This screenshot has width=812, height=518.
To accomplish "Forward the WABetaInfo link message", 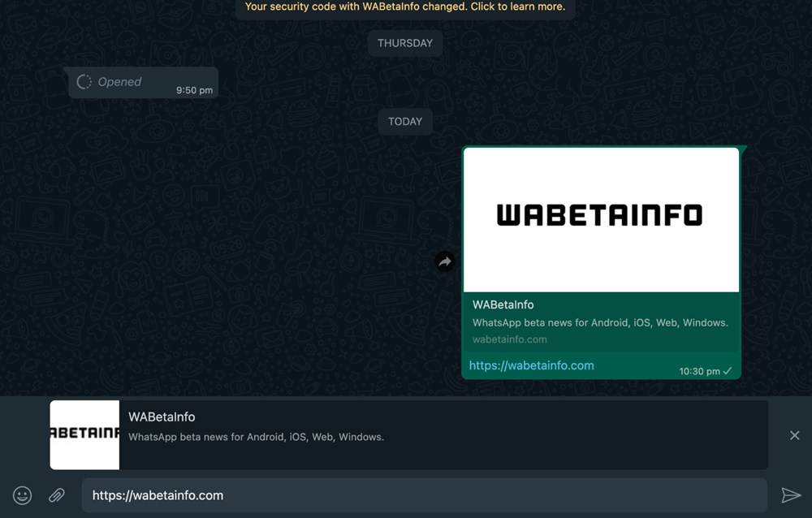I will coord(445,262).
